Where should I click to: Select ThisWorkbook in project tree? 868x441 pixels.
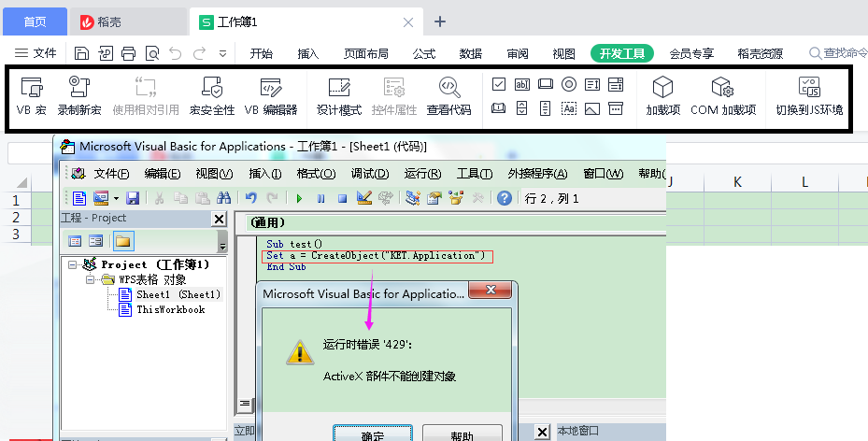click(170, 309)
